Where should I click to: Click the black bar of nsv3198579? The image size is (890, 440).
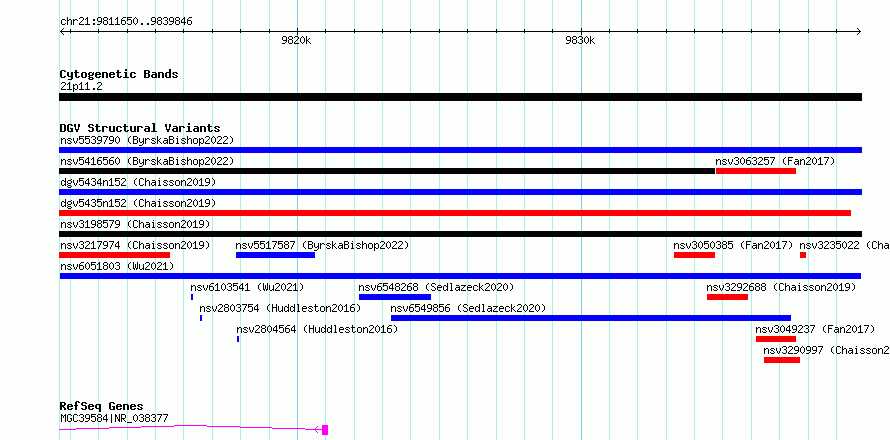(x=460, y=234)
